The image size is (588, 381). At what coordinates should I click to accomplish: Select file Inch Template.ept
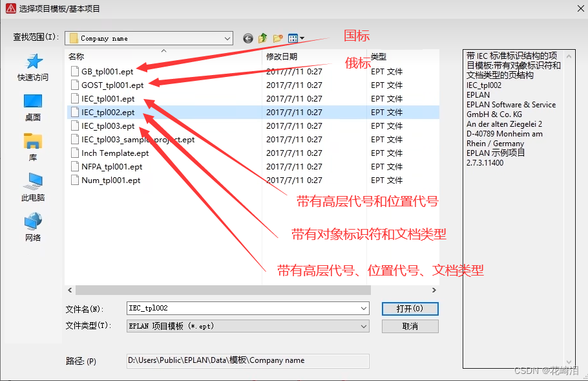click(x=115, y=153)
